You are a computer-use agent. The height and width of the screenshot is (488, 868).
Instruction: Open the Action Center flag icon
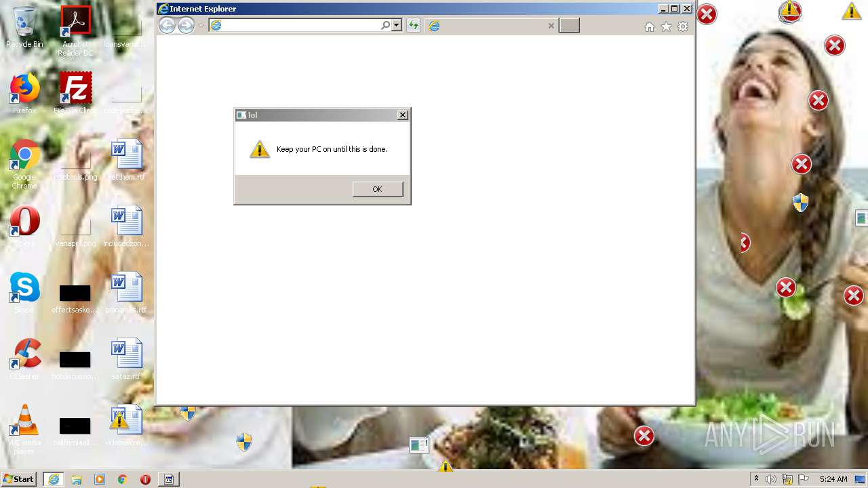pos(804,479)
